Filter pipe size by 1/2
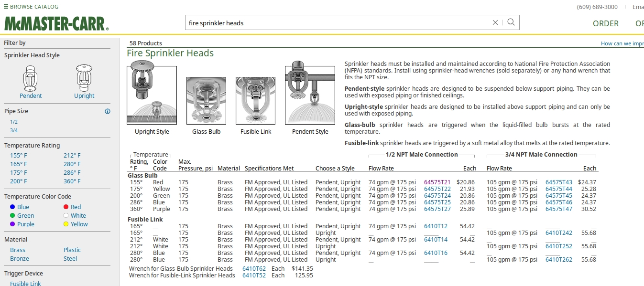This screenshot has width=644, height=286. click(14, 122)
